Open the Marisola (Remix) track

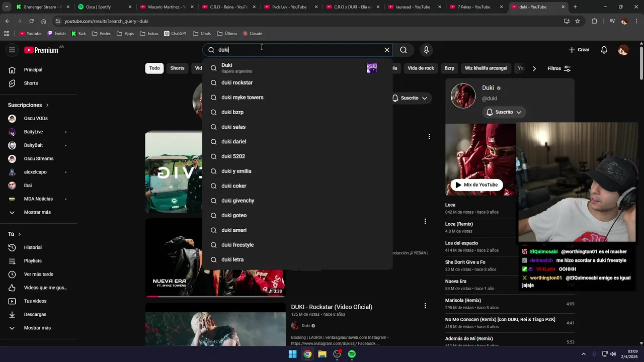463,300
